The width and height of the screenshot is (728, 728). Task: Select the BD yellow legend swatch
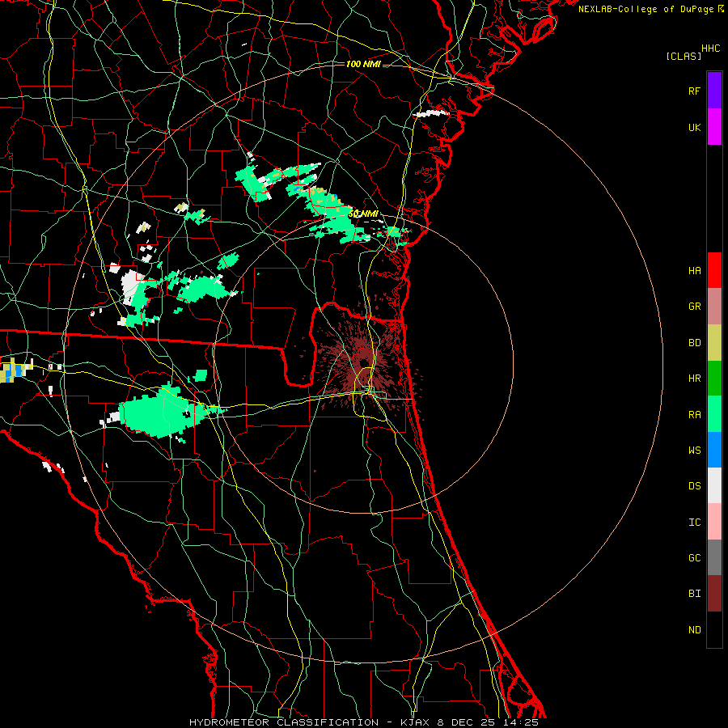[714, 342]
